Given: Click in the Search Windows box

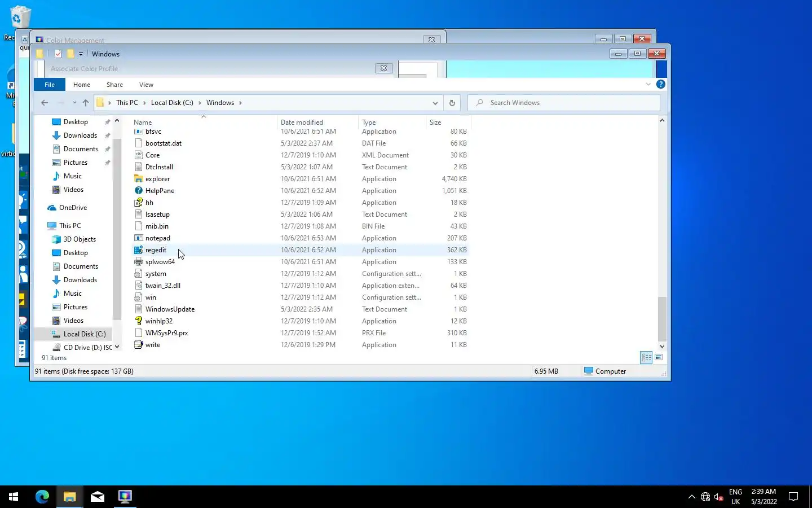Looking at the screenshot, I should pyautogui.click(x=564, y=103).
